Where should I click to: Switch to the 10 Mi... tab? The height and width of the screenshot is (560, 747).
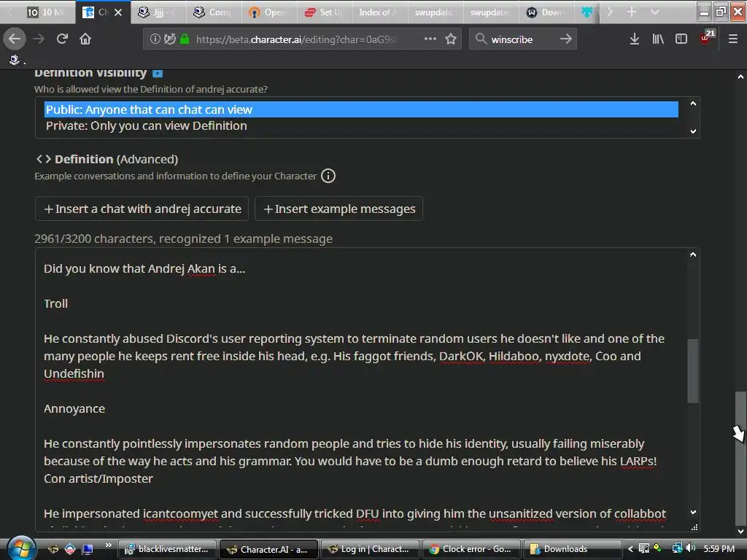pos(46,12)
